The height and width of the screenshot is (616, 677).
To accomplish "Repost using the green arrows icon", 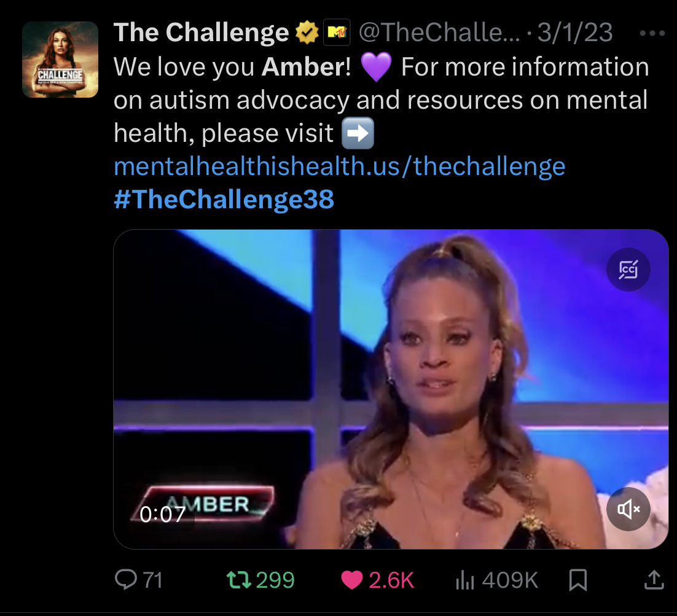I will click(239, 580).
